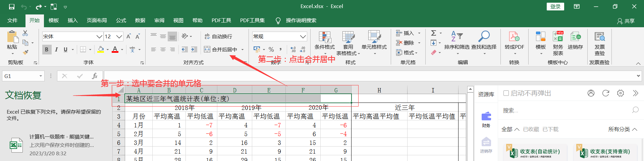This screenshot has width=644, height=161.
Task: Set middle vertical alignment
Action: 163,36
